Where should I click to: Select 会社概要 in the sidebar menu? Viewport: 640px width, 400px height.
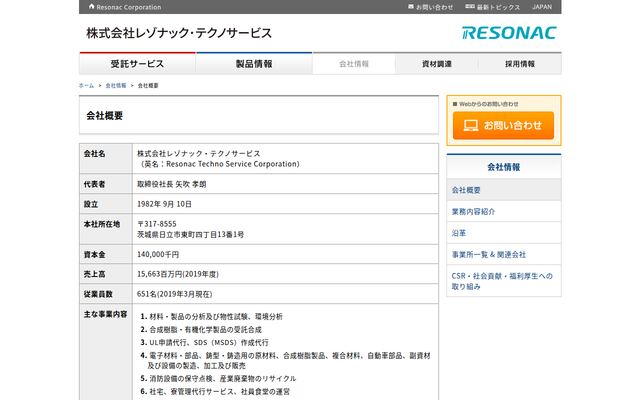(x=504, y=190)
